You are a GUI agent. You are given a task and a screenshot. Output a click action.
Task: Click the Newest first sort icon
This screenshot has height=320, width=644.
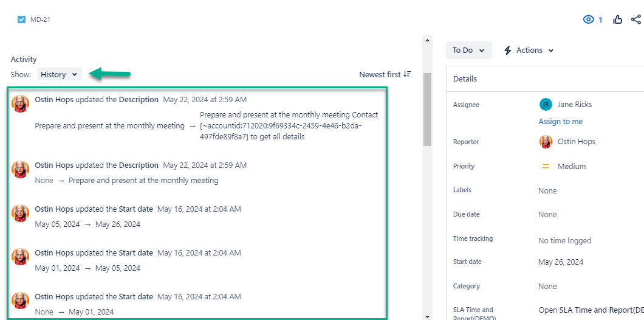click(x=407, y=74)
